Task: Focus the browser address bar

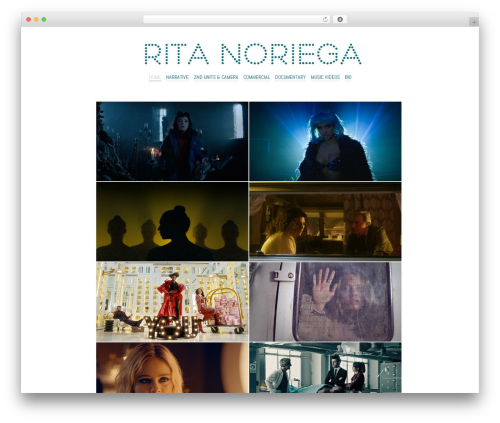Action: point(236,19)
